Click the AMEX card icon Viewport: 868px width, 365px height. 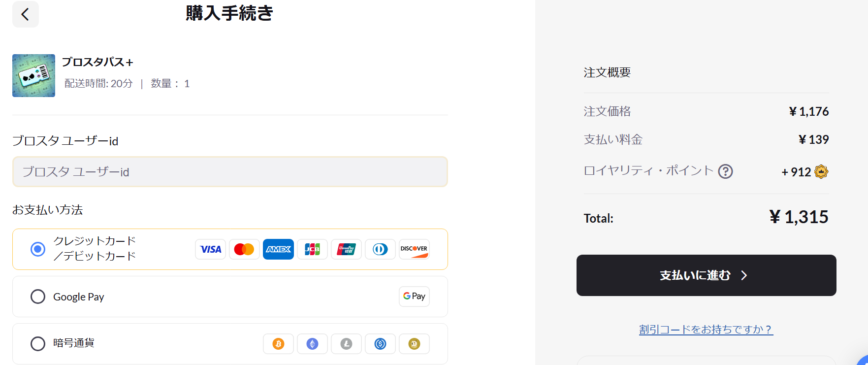coord(278,249)
